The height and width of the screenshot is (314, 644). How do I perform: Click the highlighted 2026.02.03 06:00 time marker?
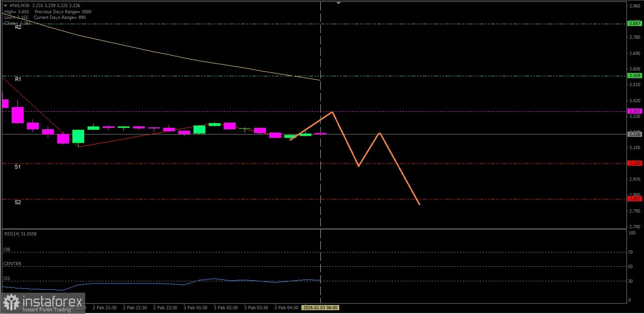click(x=320, y=307)
